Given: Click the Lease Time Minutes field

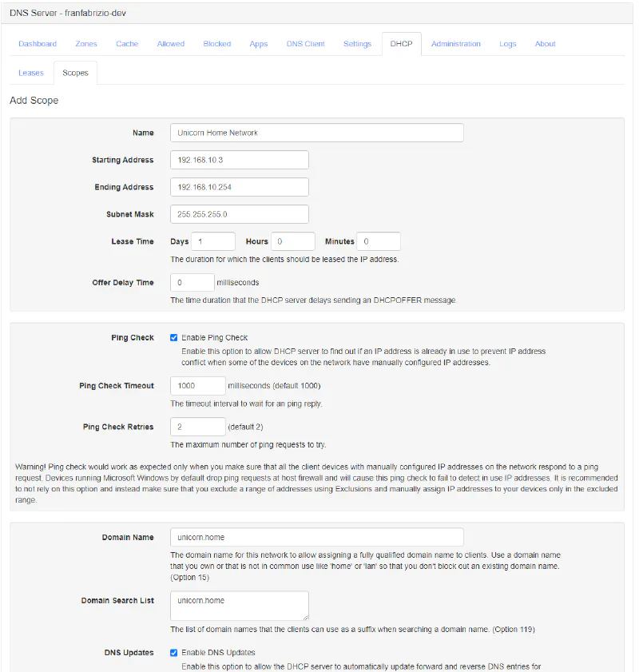Looking at the screenshot, I should tap(379, 241).
